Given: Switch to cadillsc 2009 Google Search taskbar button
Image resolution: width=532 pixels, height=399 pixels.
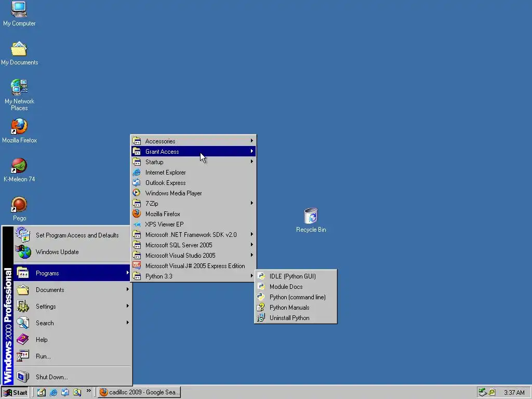Looking at the screenshot, I should point(139,392).
